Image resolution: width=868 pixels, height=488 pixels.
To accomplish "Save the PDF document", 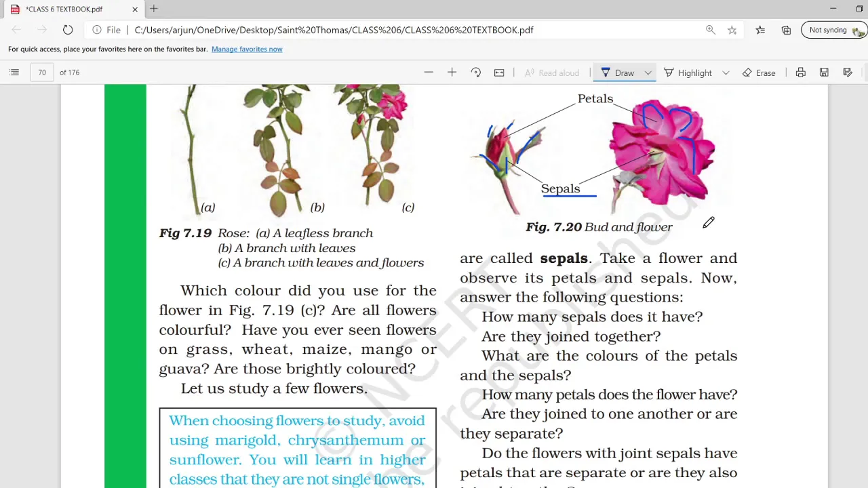I will pyautogui.click(x=824, y=73).
